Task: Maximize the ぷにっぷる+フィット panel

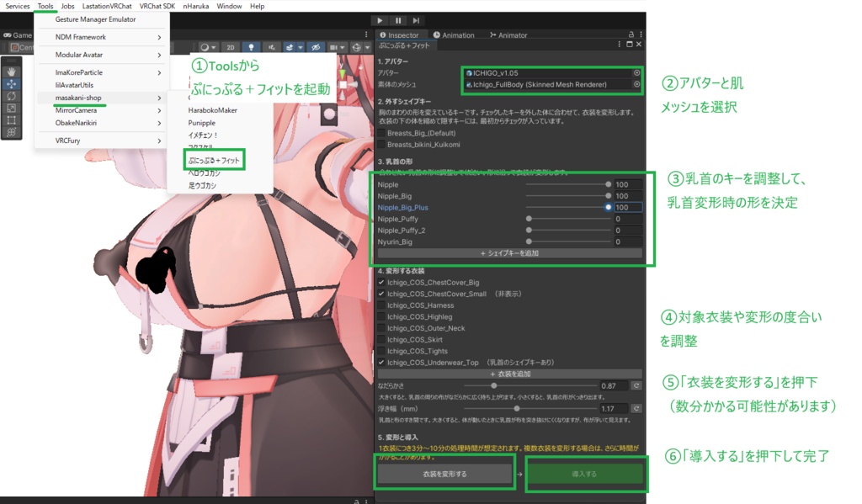Action: 630,45
